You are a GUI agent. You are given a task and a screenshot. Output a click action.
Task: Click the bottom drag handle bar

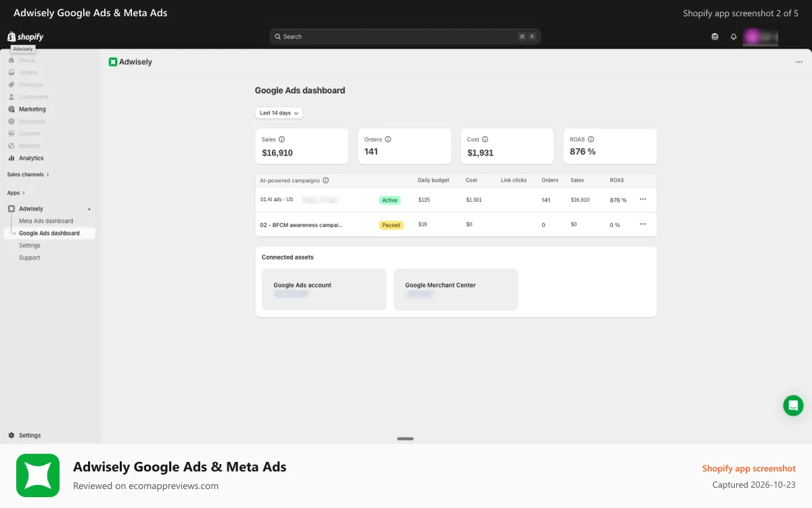pos(405,439)
